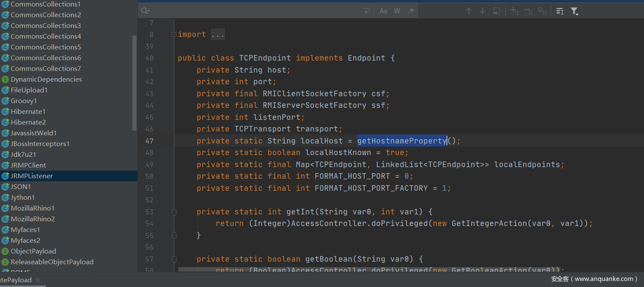
Task: Enable Regex (.*) search option
Action: pyautogui.click(x=411, y=11)
